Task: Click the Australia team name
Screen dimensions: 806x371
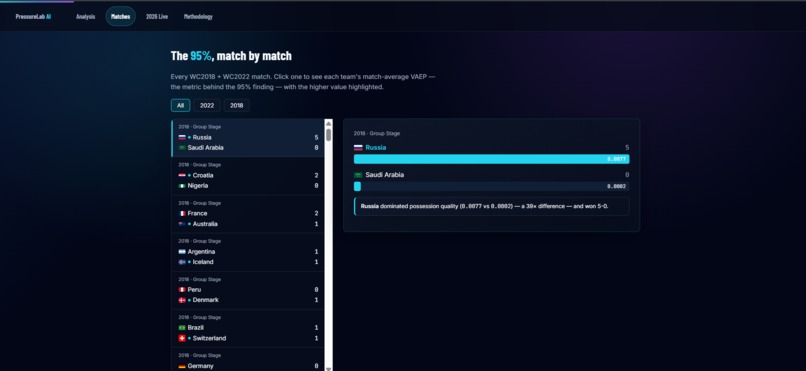Action: click(205, 224)
